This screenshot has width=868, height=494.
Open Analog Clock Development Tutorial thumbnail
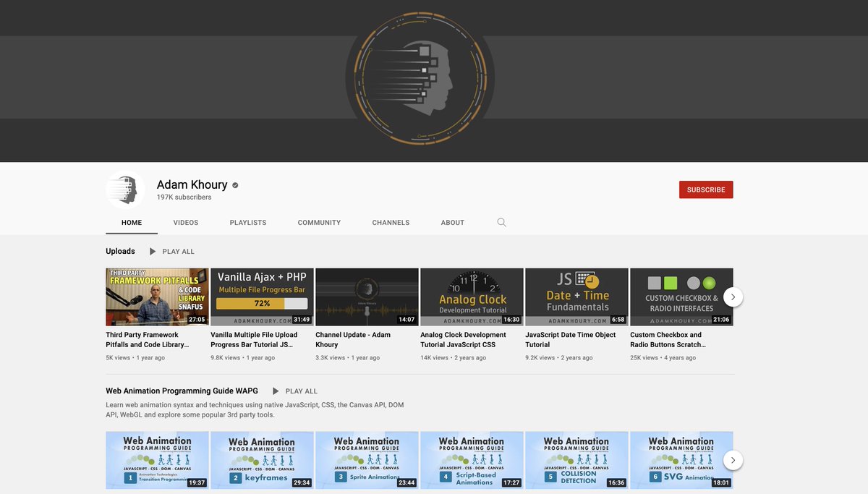[472, 297]
